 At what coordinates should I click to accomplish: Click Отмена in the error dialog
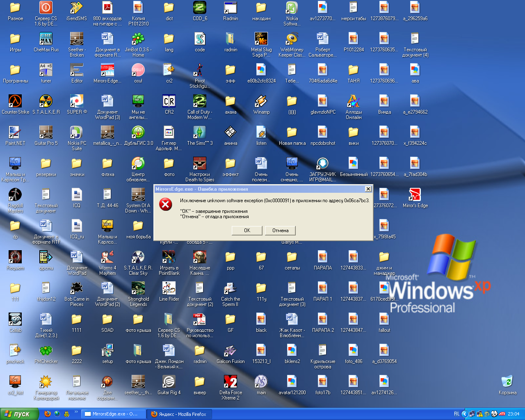point(280,231)
